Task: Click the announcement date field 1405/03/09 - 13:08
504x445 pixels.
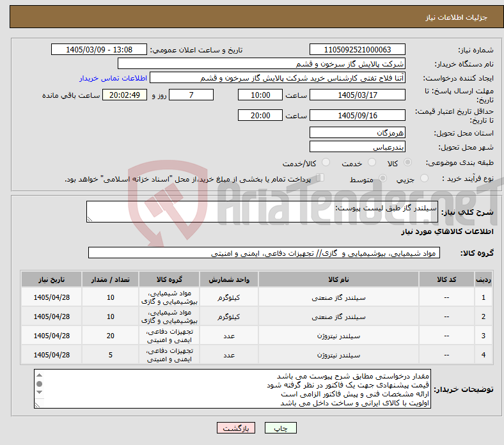Action: point(99,49)
